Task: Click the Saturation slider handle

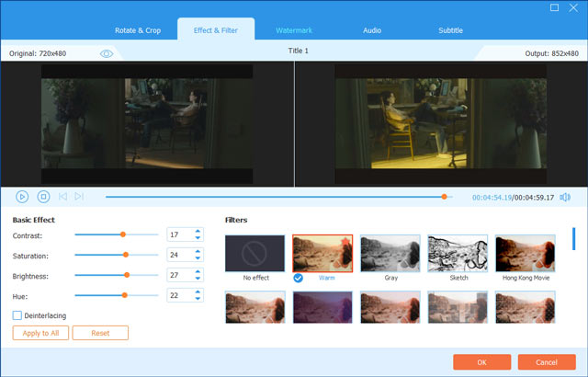Action: tap(126, 255)
